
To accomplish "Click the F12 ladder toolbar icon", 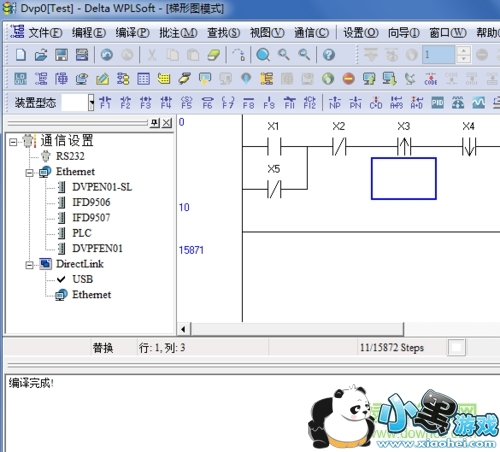I will 310,103.
